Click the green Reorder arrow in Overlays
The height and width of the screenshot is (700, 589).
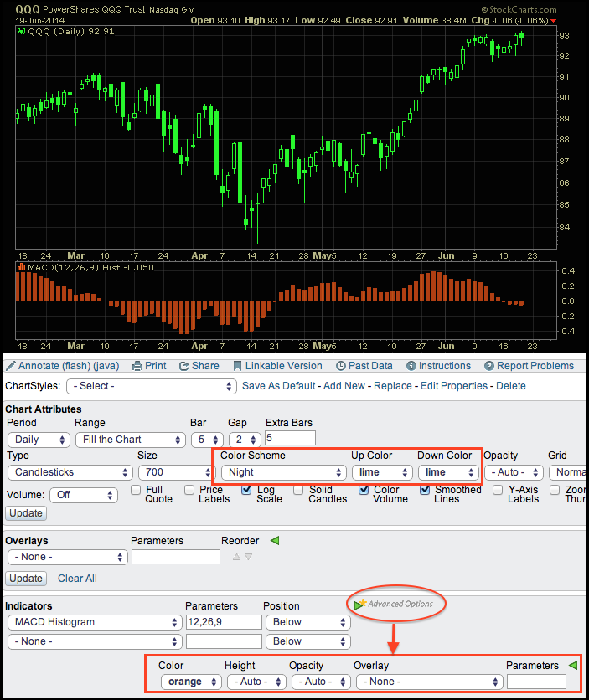(275, 541)
